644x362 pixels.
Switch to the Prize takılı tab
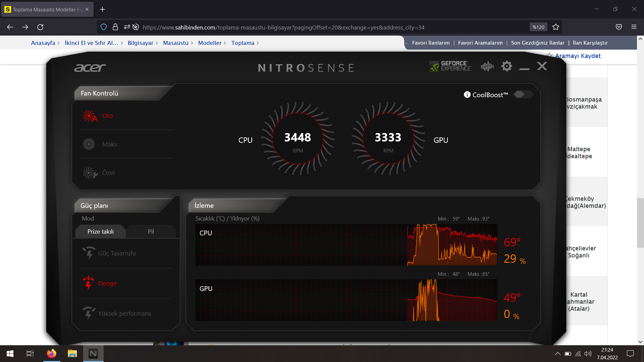100,232
